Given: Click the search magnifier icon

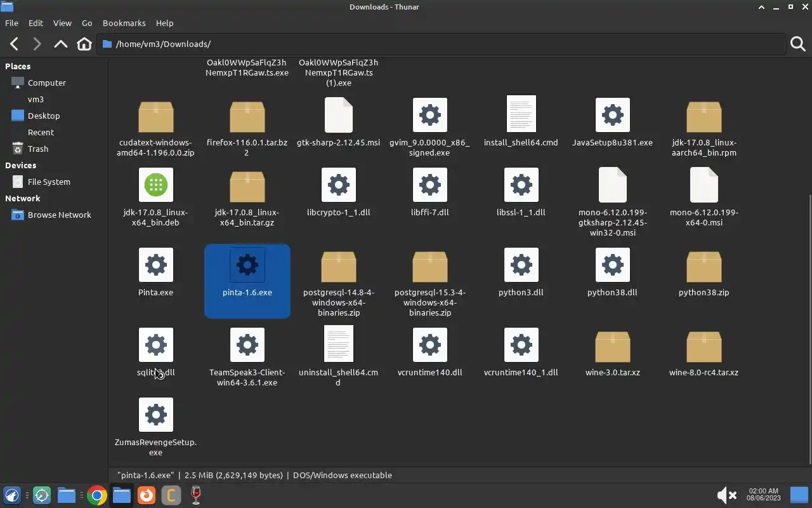Looking at the screenshot, I should click(x=798, y=44).
